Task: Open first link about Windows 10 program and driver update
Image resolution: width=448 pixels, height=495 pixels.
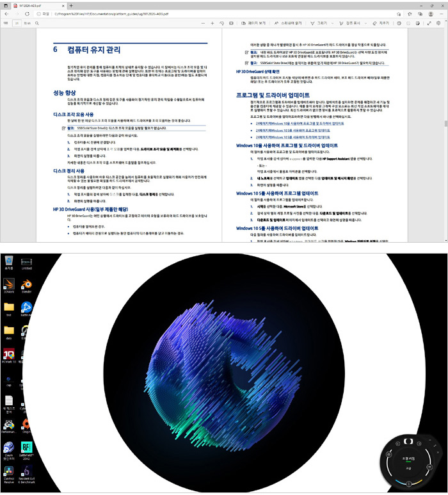Action: 300,124
